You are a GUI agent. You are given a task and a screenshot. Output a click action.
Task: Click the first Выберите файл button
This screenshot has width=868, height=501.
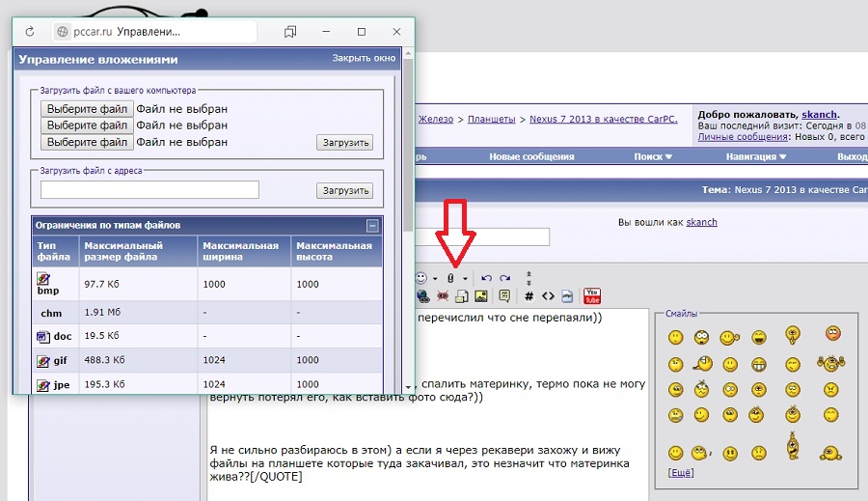(x=87, y=109)
